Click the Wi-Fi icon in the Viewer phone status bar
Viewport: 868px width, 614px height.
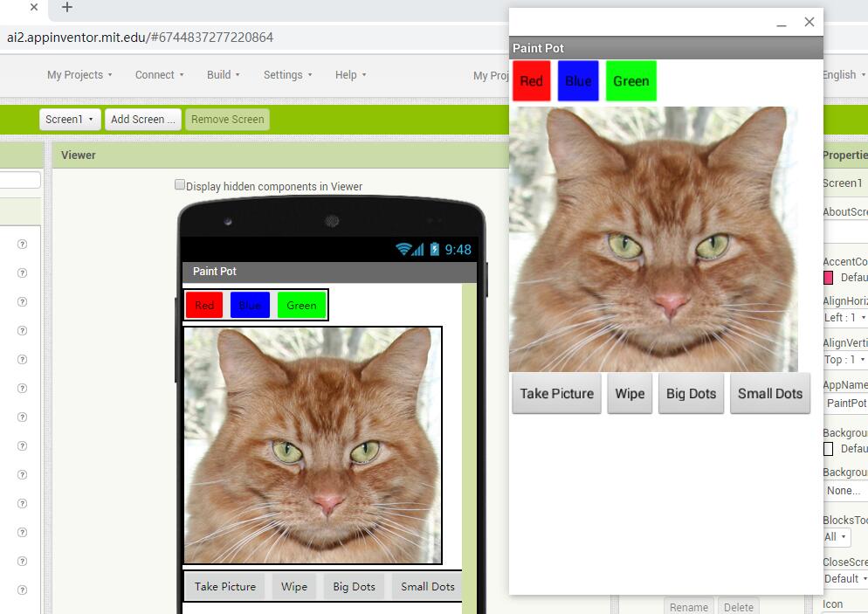(403, 249)
